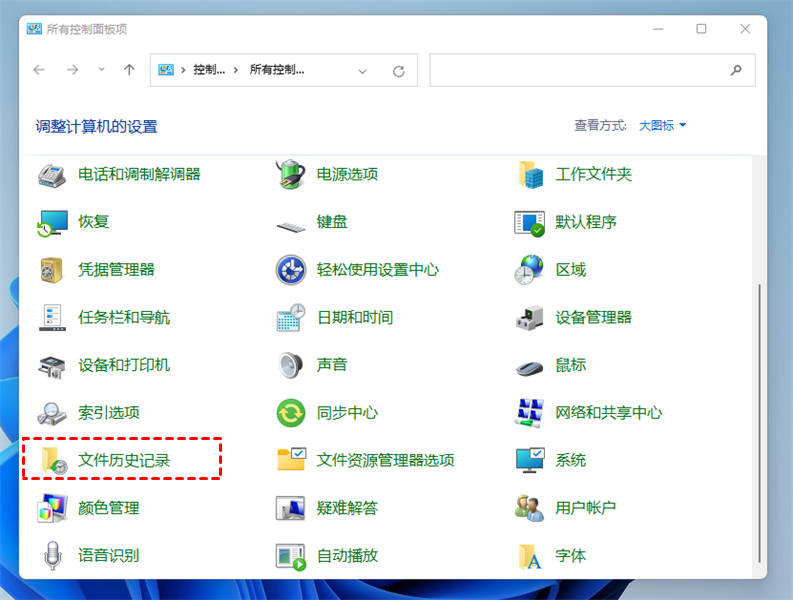Open the 电源选项 link text
This screenshot has width=793, height=600.
pyautogui.click(x=347, y=175)
